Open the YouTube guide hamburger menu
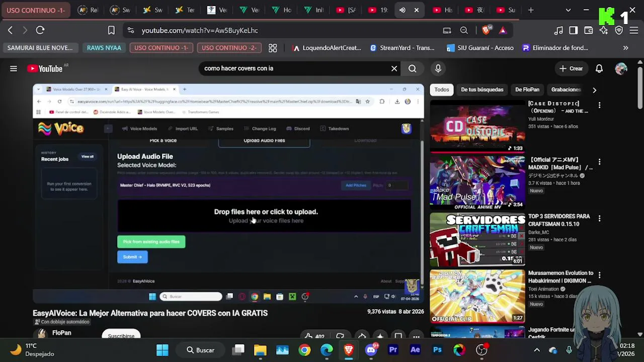The height and width of the screenshot is (362, 644). (14, 68)
